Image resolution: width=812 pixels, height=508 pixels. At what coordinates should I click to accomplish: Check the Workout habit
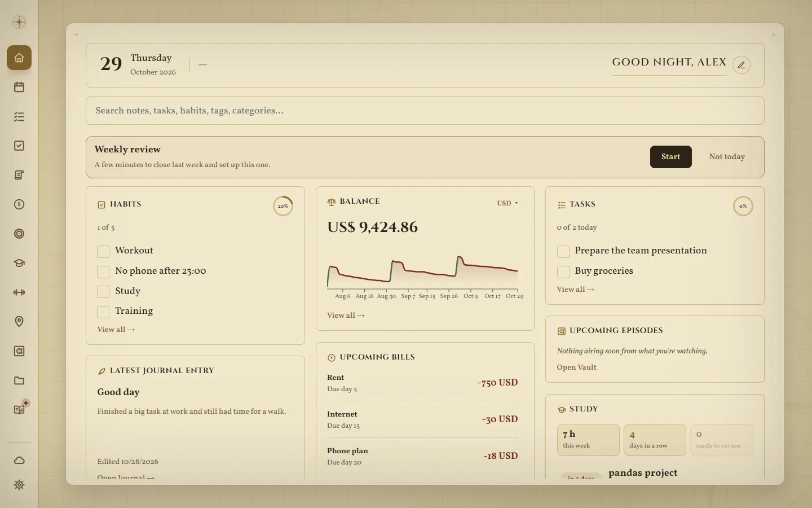coord(103,251)
